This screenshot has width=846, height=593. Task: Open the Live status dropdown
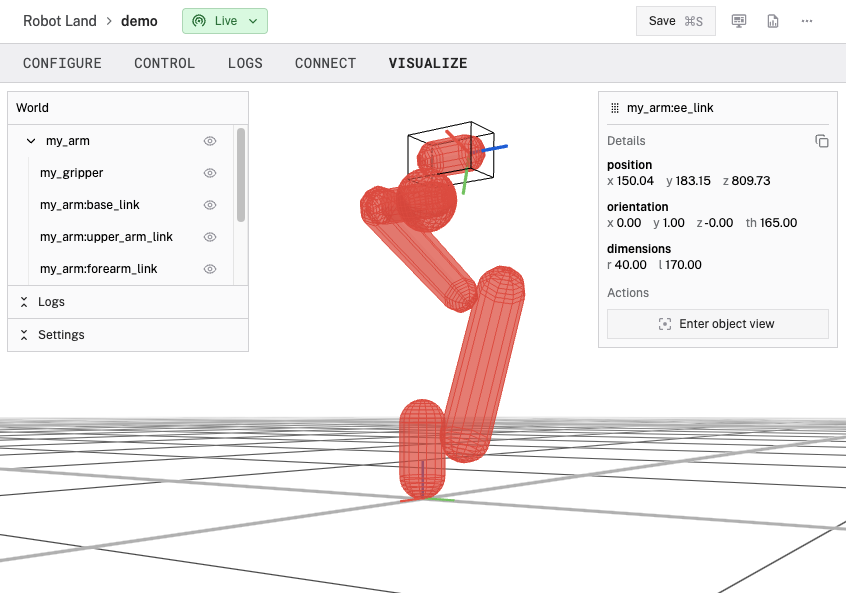tap(252, 21)
